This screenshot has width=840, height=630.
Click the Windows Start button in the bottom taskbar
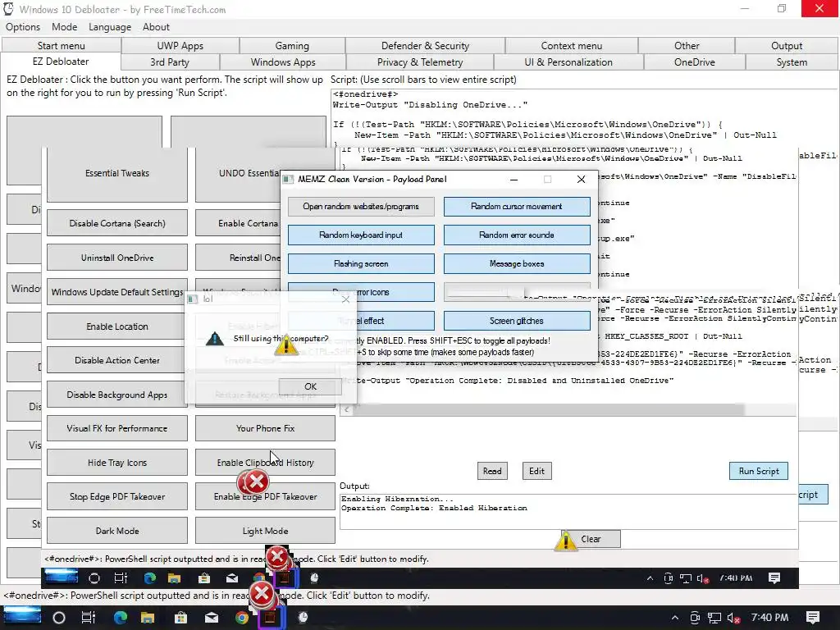pos(22,617)
